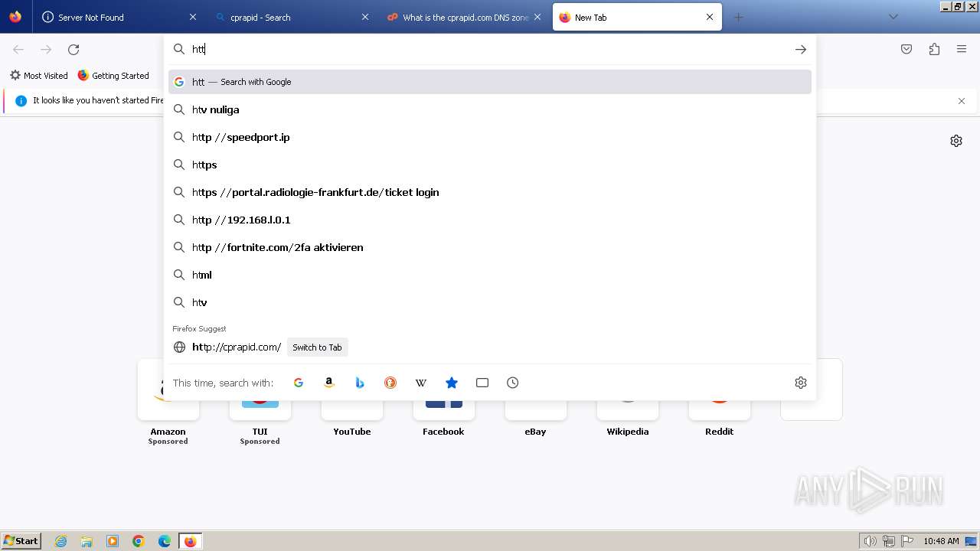Open the Windows Start menu
980x551 pixels.
[x=21, y=541]
